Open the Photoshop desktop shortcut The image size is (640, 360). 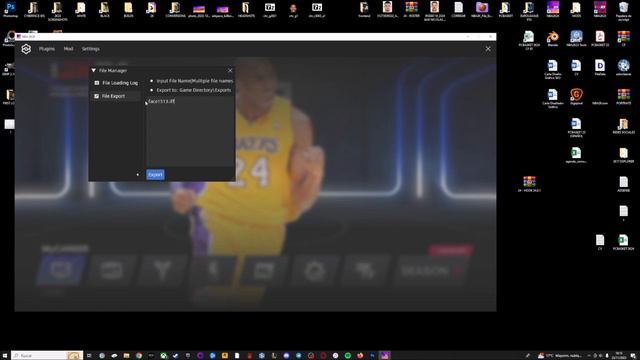(10, 10)
